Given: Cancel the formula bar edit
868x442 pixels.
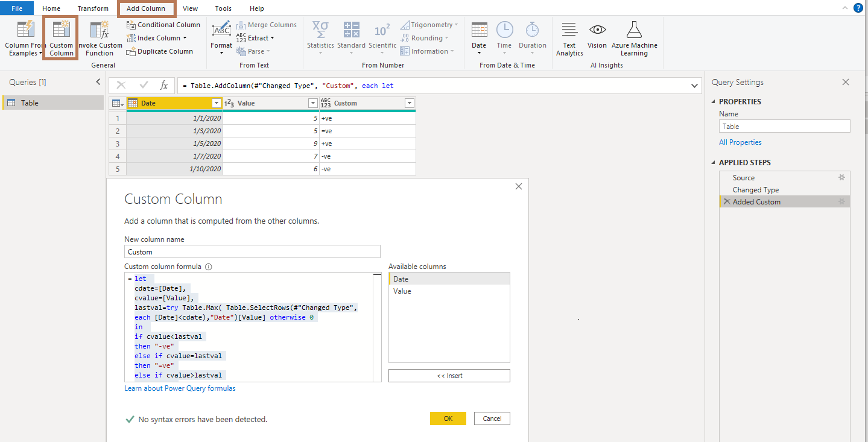Looking at the screenshot, I should 121,86.
